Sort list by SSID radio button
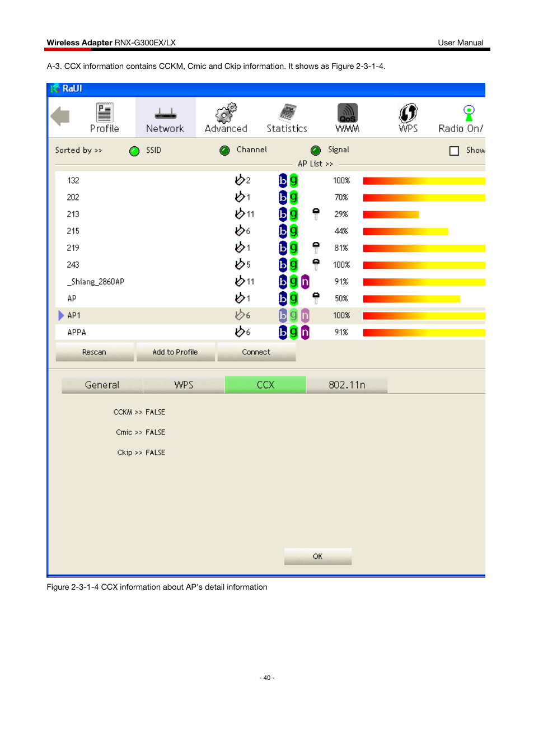Screen dimensions: 534x756 coord(134,151)
